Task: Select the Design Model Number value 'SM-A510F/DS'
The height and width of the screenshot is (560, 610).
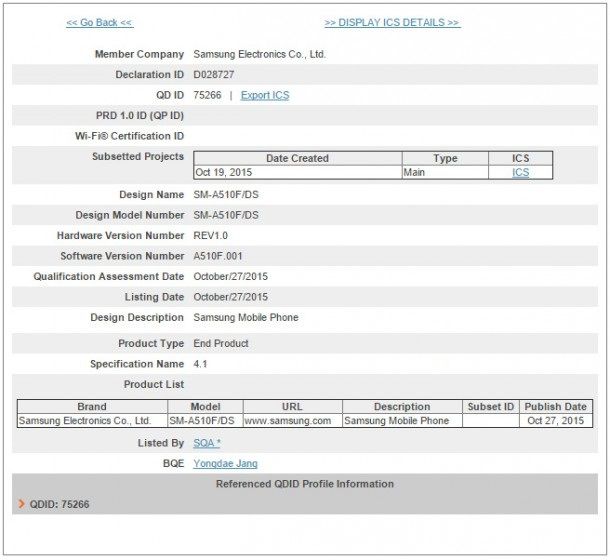Action: (x=226, y=215)
